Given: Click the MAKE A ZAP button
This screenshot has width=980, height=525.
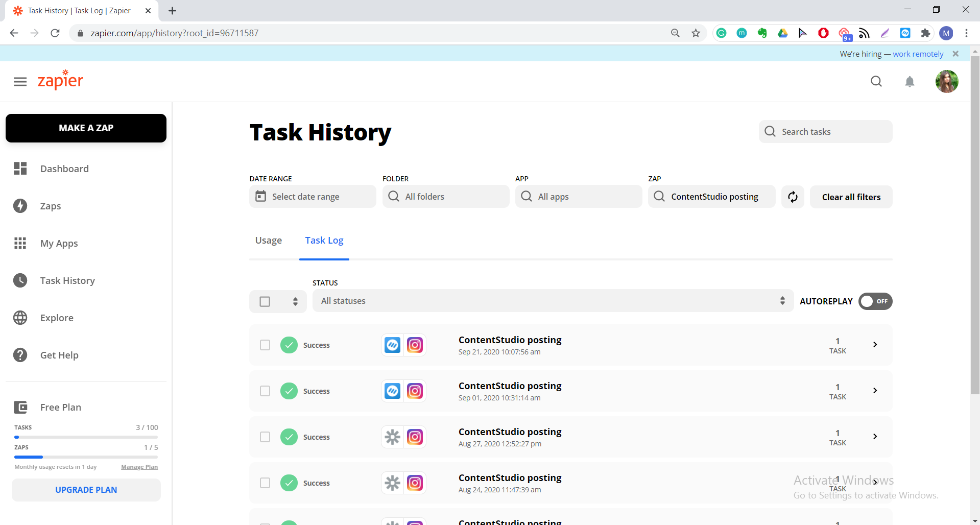Looking at the screenshot, I should pyautogui.click(x=86, y=128).
